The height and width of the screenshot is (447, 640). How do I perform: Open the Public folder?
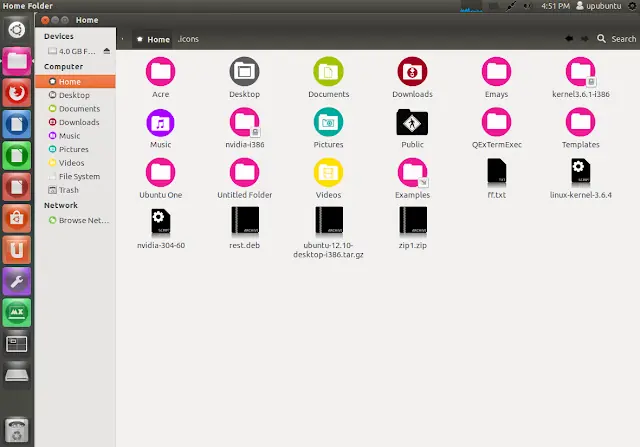[x=412, y=122]
